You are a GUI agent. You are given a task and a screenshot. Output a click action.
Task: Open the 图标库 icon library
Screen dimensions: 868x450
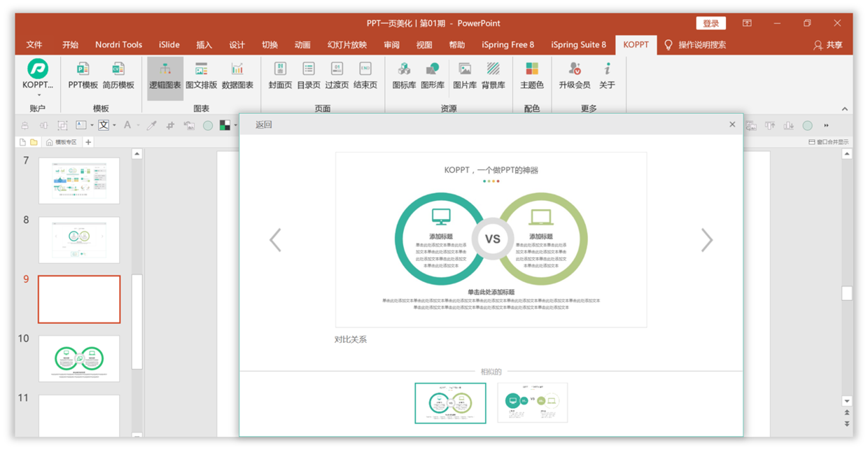[404, 76]
